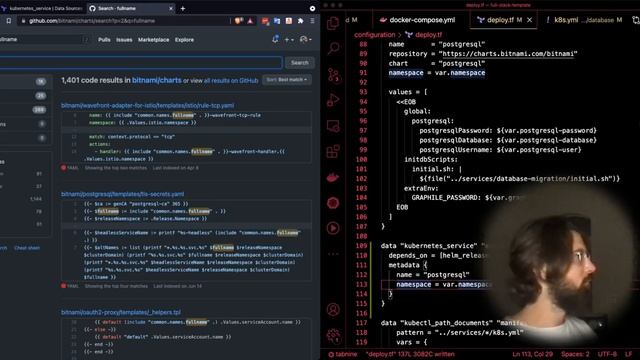Click the bookmark icon in browser toolbar
Screen dimensions: 640x360
pyautogui.click(x=9, y=21)
